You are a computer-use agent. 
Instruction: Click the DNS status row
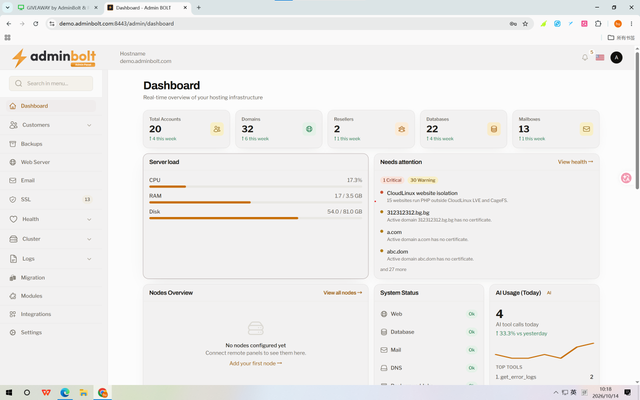[429, 368]
